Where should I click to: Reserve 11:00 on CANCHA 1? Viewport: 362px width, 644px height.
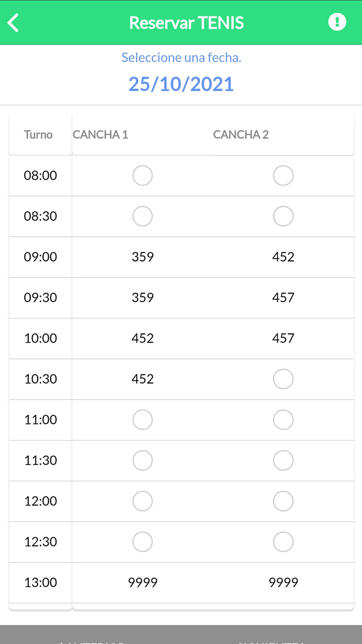[x=143, y=420]
